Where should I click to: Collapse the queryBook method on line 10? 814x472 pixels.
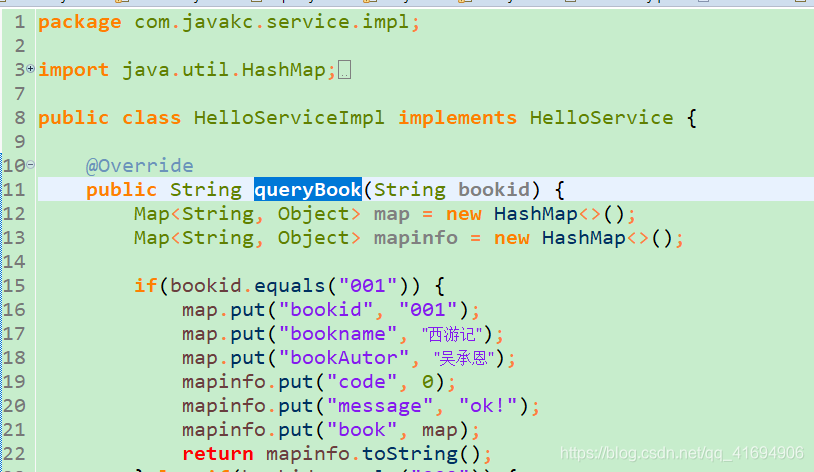coord(31,165)
